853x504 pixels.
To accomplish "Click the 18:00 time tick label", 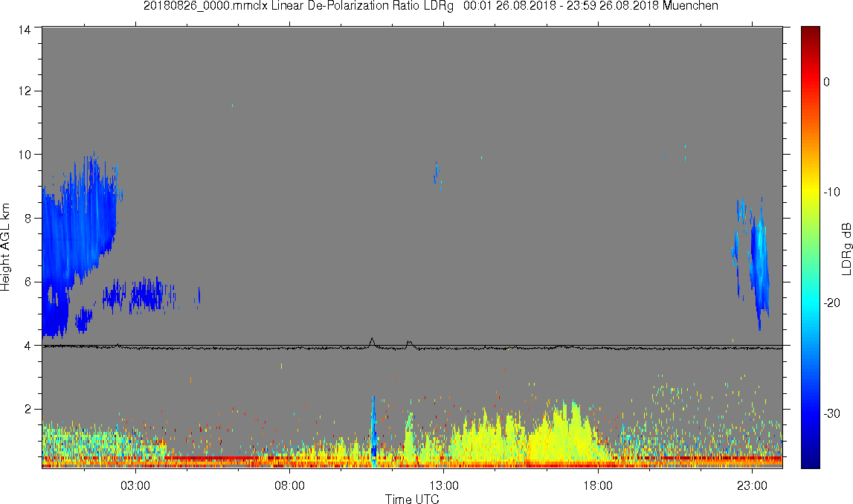I will [x=598, y=485].
